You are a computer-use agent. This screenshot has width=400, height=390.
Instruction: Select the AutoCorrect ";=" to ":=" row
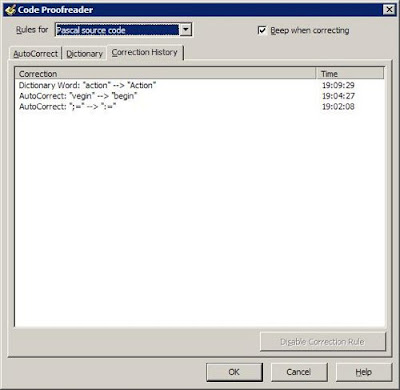coord(200,107)
